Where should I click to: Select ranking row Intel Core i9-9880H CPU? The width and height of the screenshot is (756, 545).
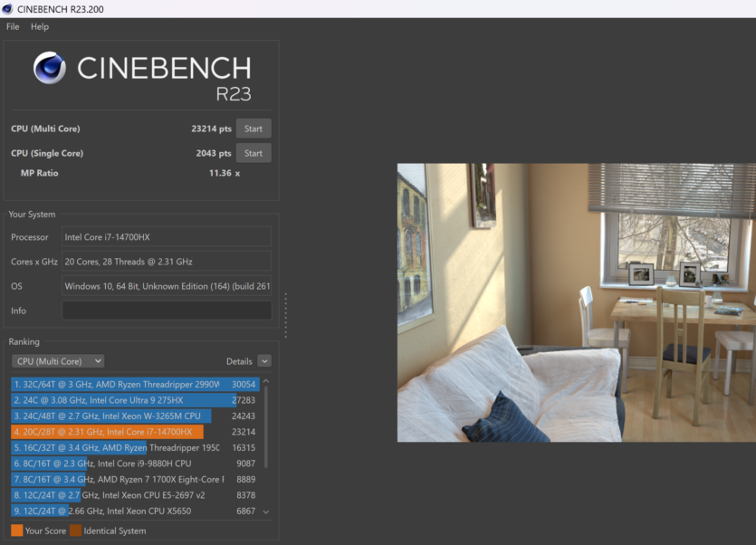135,464
